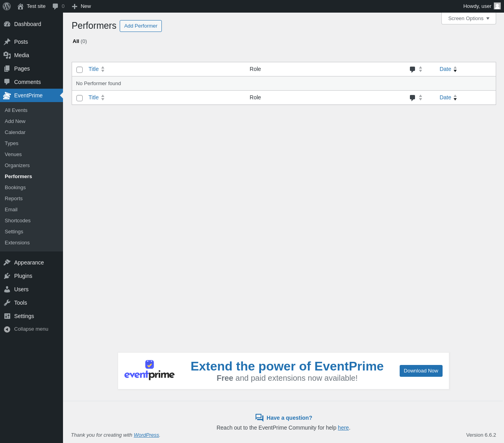Click Version 6.6.2 footer text

point(481,435)
